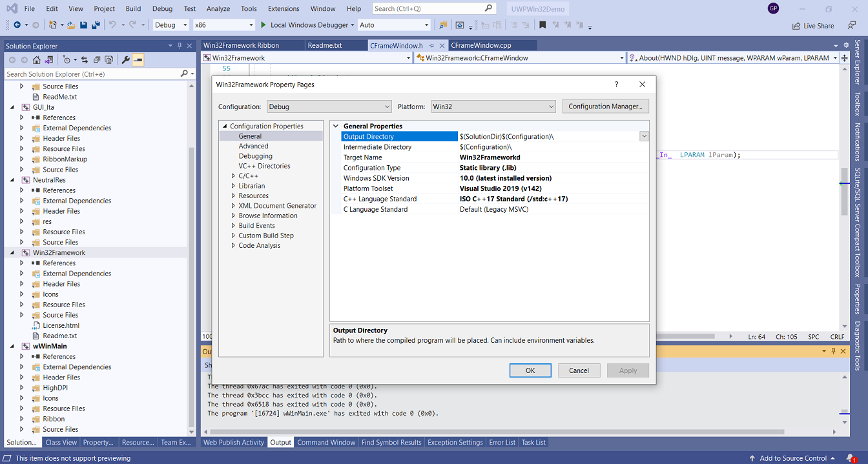Click OK in the Property Pages dialog
Image resolution: width=868 pixels, height=464 pixels.
[x=530, y=370]
